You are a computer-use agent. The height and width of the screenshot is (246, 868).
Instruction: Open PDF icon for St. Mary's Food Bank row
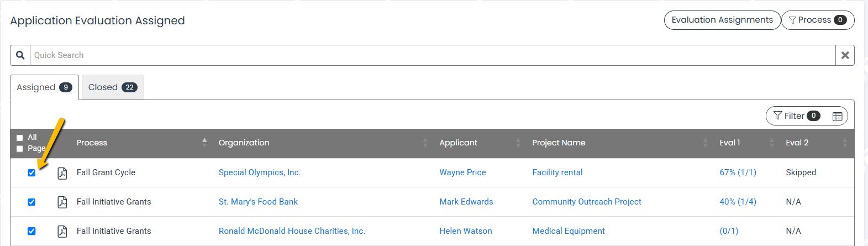[62, 202]
